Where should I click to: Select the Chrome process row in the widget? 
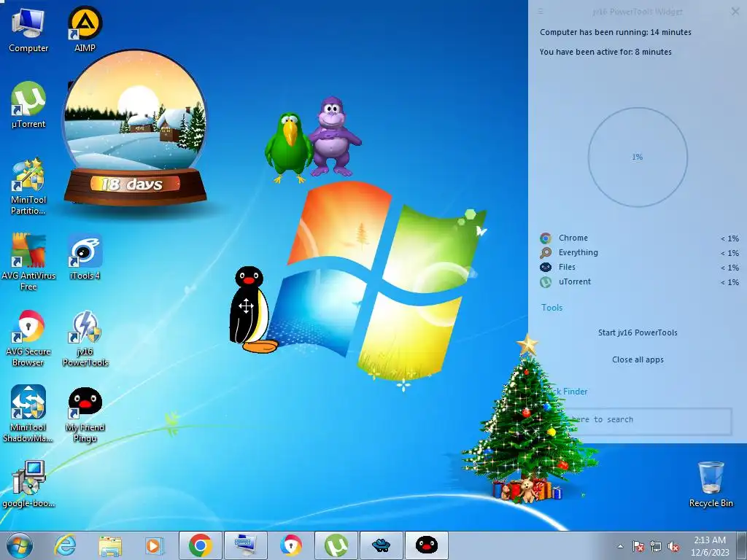click(x=638, y=238)
